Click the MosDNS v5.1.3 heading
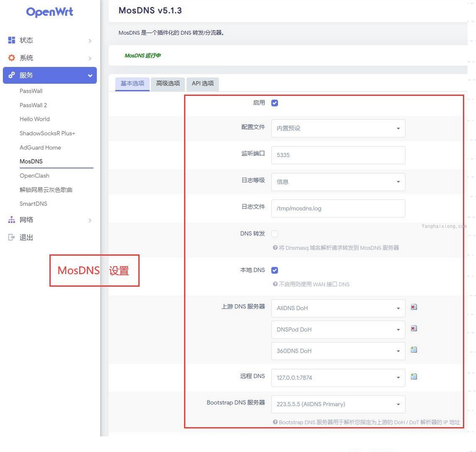Viewport: 476px width, 452px height. click(150, 11)
